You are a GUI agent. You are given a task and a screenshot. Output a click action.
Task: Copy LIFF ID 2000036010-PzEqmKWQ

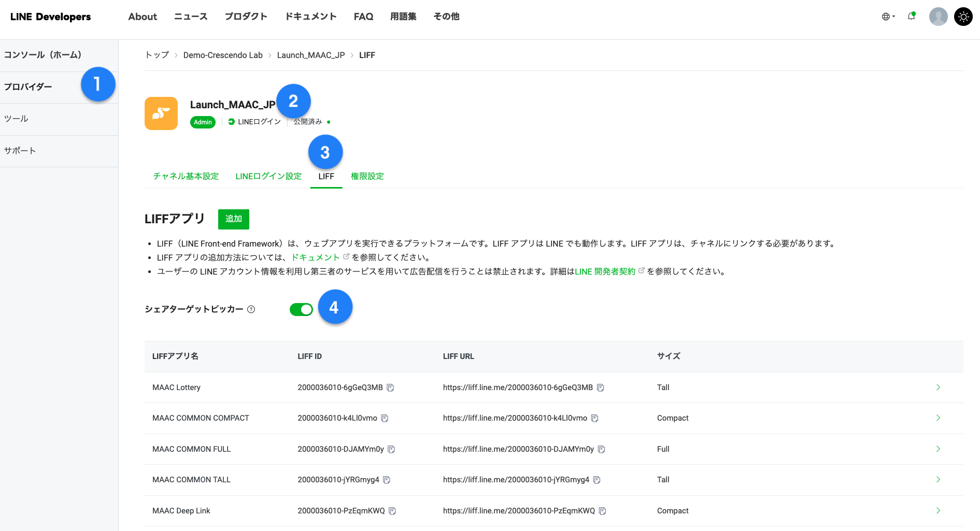tap(392, 511)
